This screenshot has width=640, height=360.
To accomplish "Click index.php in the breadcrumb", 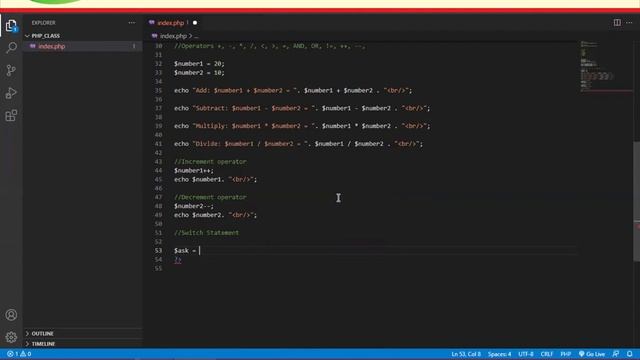I will click(173, 36).
